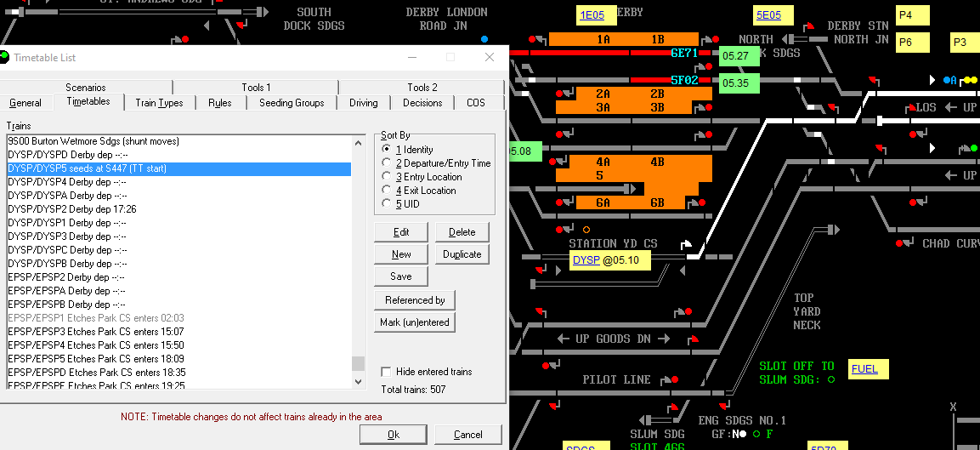Viewport: 980px width, 450px height.
Task: Switch to the Scenarios tab
Action: pyautogui.click(x=86, y=88)
